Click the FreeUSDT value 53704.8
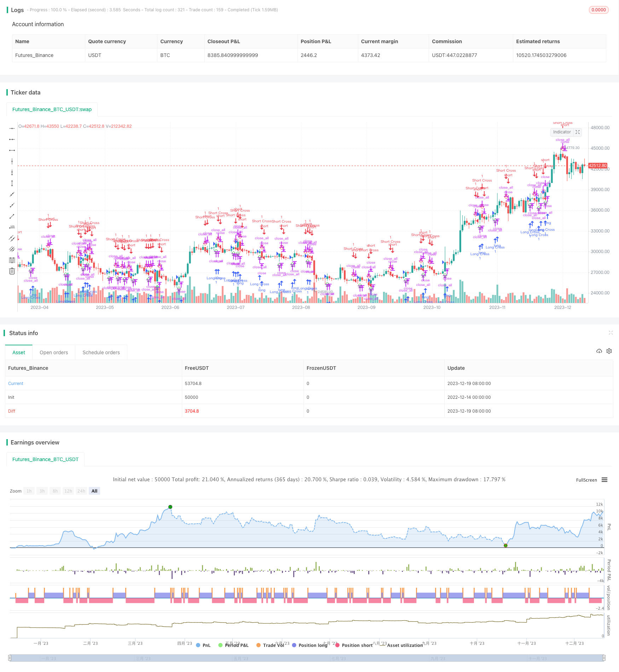619x672 pixels. point(193,384)
